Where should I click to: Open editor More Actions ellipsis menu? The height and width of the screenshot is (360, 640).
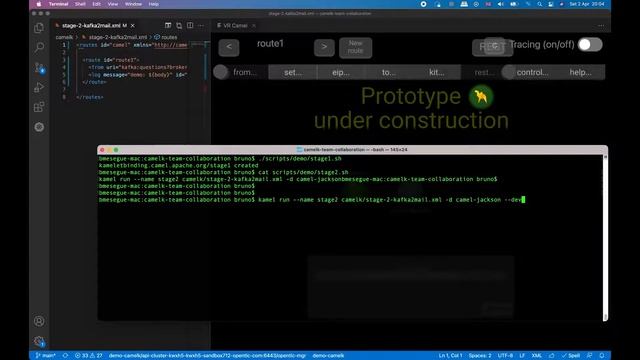click(x=201, y=25)
